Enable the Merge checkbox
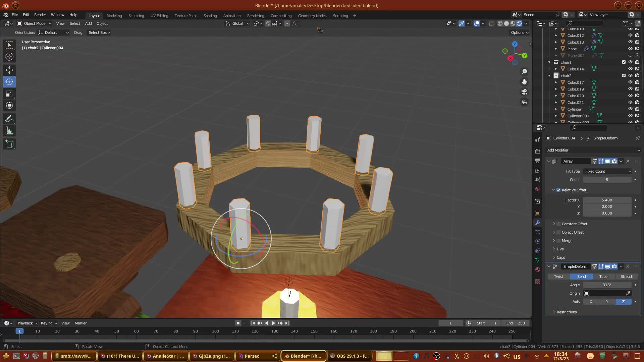 558,241
